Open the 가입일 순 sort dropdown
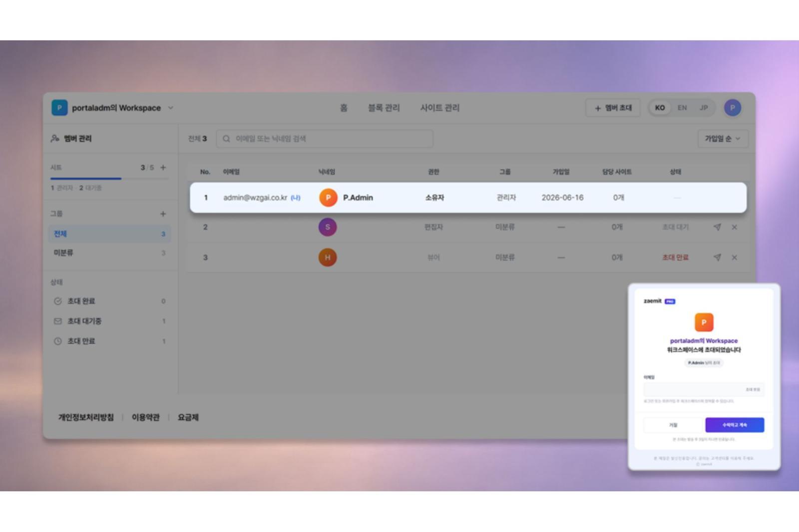 pos(723,139)
